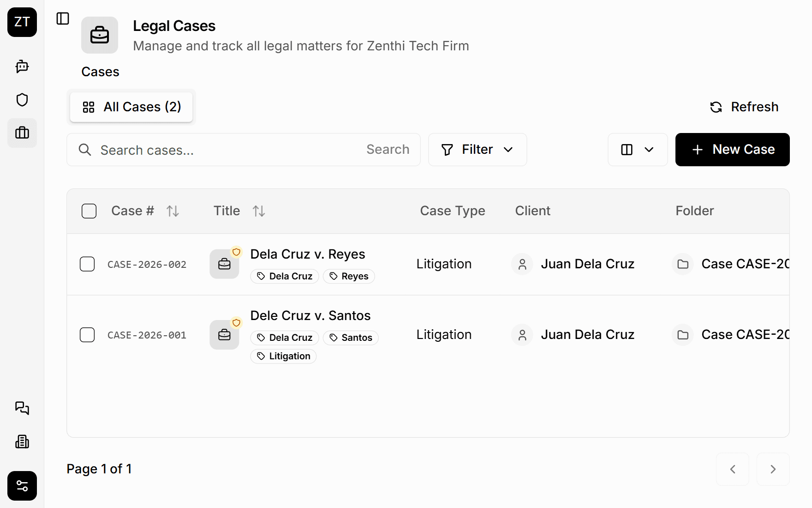Image resolution: width=812 pixels, height=508 pixels.
Task: Open the briefcase cases icon in sidebar
Action: (x=22, y=133)
